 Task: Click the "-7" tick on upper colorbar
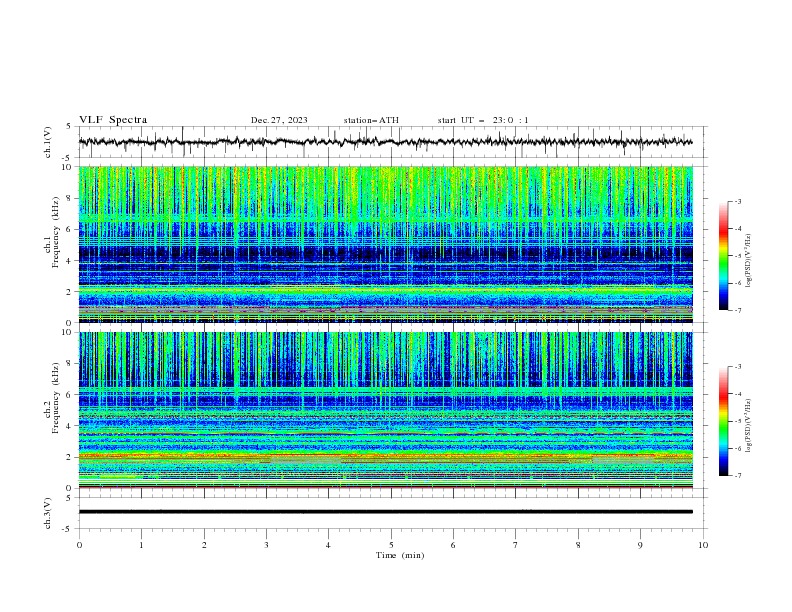[x=737, y=311]
